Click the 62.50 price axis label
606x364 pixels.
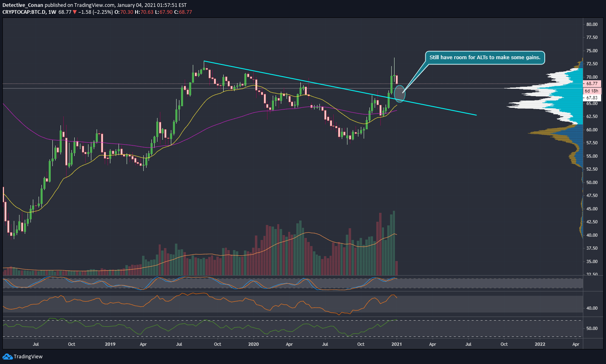tap(592, 116)
